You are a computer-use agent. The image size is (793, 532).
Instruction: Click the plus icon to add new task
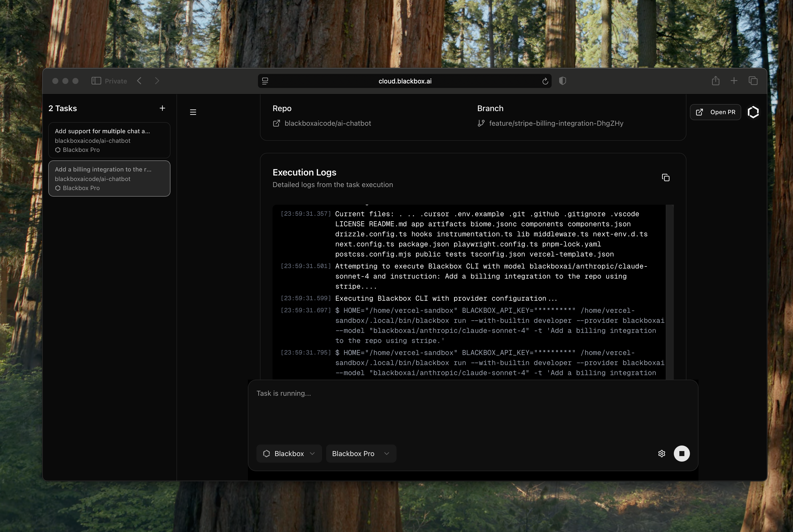point(162,108)
